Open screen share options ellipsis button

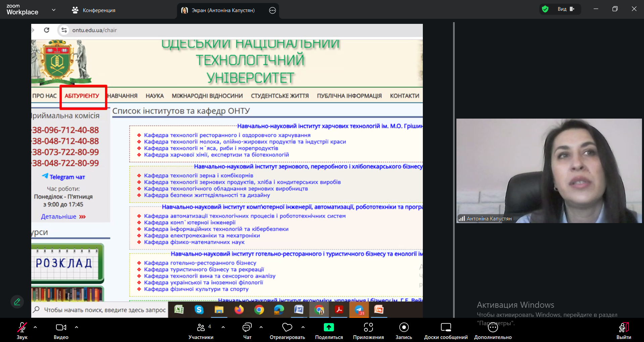tap(273, 10)
